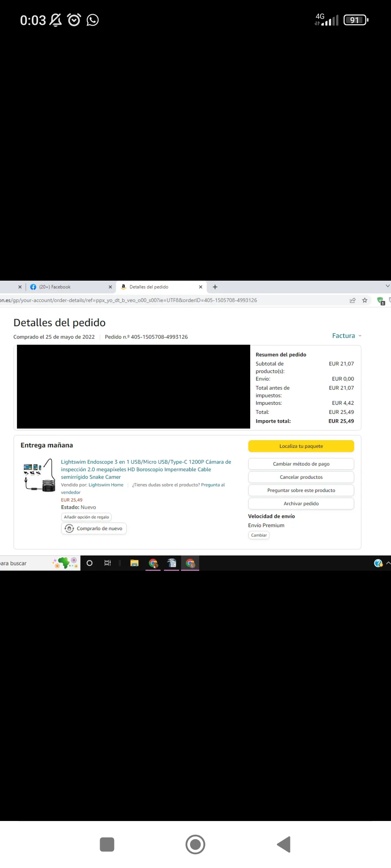This screenshot has width=391, height=868.
Task: Click the Envío Premium text
Action: [x=266, y=525]
